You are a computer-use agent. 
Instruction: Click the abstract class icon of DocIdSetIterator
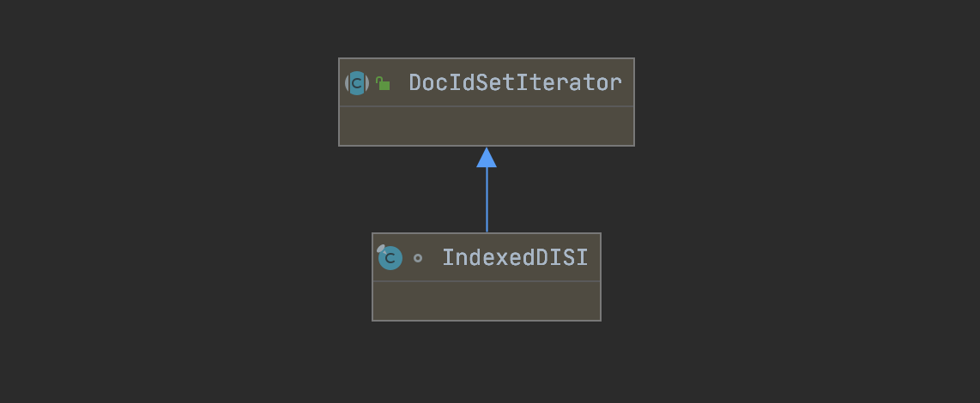356,83
